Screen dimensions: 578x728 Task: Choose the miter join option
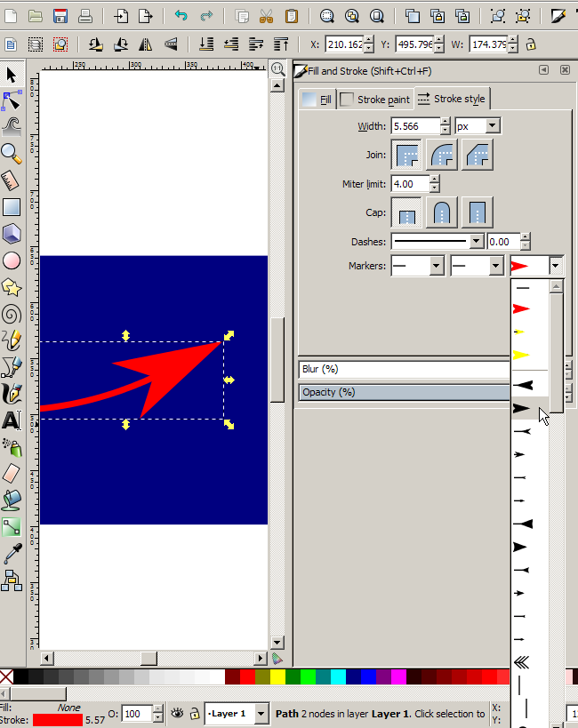point(406,155)
